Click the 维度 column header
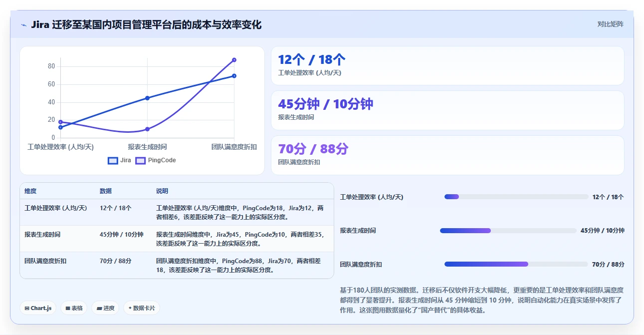This screenshot has width=644, height=335. pos(30,191)
